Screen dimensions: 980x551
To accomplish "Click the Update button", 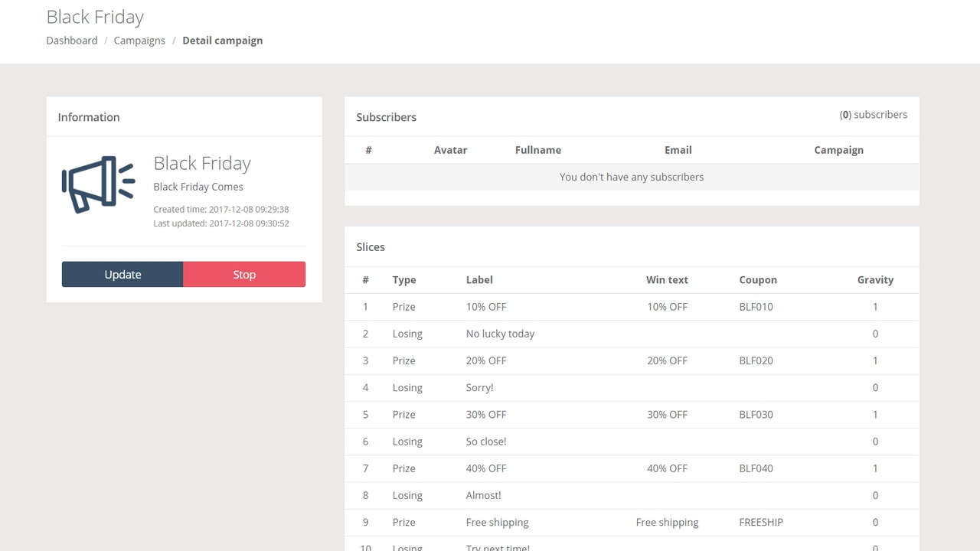I will coord(122,275).
